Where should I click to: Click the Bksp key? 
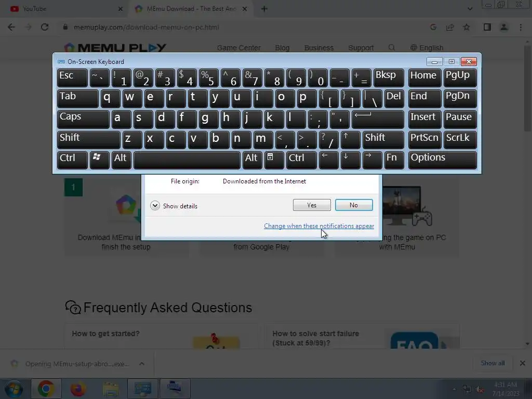(x=389, y=78)
